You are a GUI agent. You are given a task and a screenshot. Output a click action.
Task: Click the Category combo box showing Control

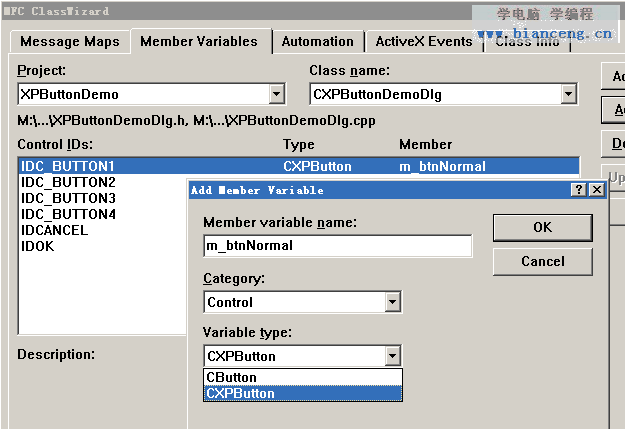(303, 302)
